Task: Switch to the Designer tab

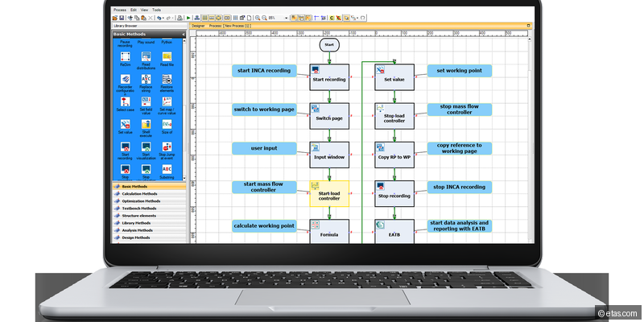Action: (x=198, y=26)
